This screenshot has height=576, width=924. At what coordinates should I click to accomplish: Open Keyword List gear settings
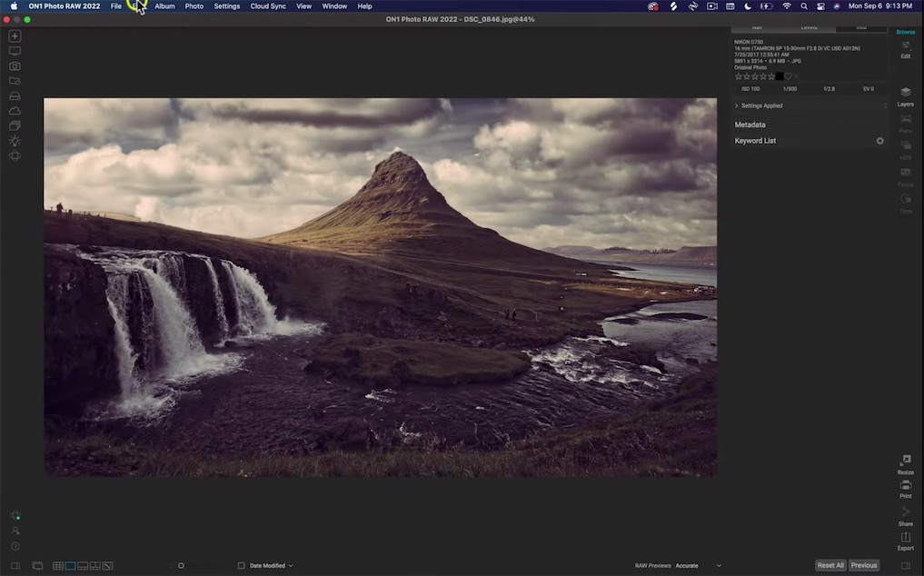coord(879,141)
